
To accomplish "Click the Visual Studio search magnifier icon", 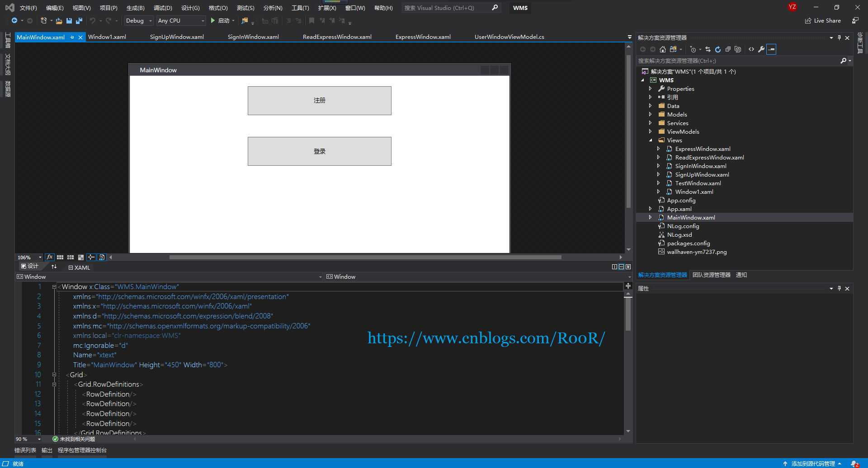I will click(495, 8).
